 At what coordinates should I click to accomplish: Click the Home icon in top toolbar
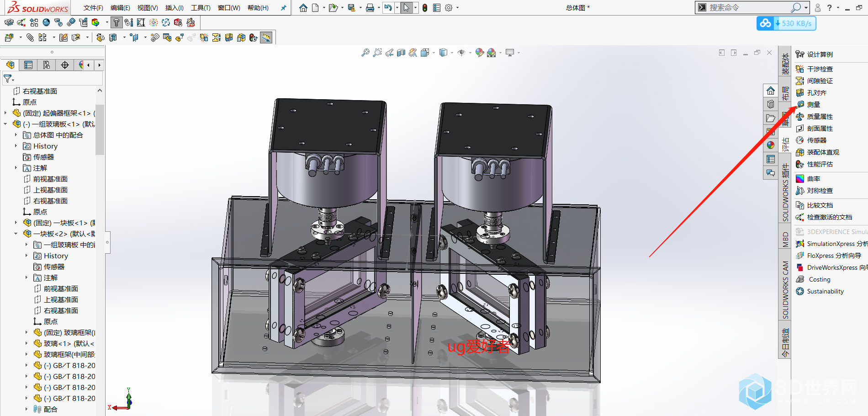(x=303, y=8)
